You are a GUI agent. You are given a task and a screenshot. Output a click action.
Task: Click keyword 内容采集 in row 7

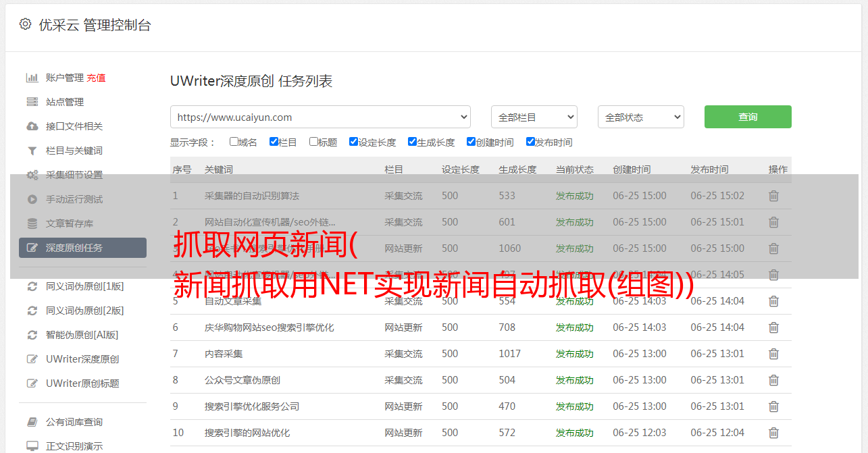pos(224,354)
